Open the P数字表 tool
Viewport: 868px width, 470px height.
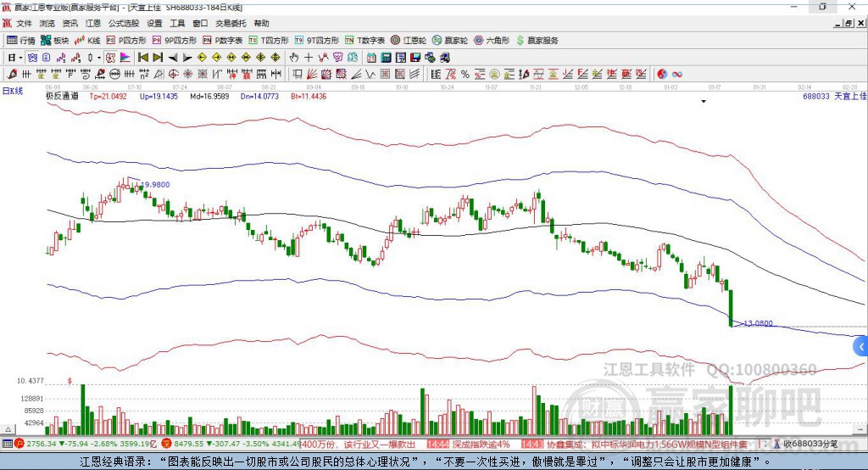pos(223,41)
